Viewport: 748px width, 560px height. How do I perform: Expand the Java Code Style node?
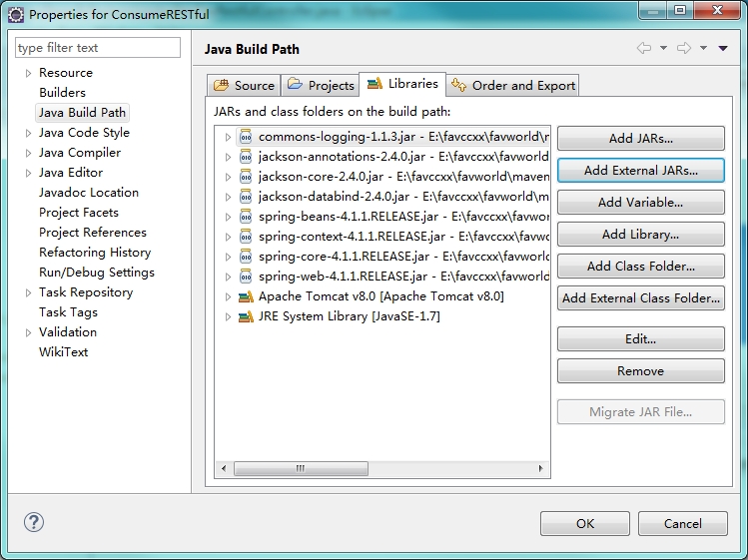[x=28, y=133]
